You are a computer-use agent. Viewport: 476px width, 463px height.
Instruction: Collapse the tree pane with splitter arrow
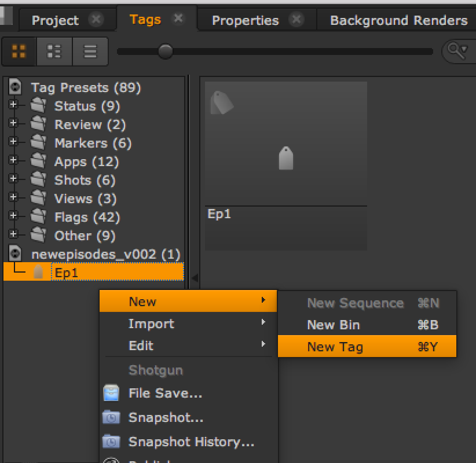[x=195, y=278]
